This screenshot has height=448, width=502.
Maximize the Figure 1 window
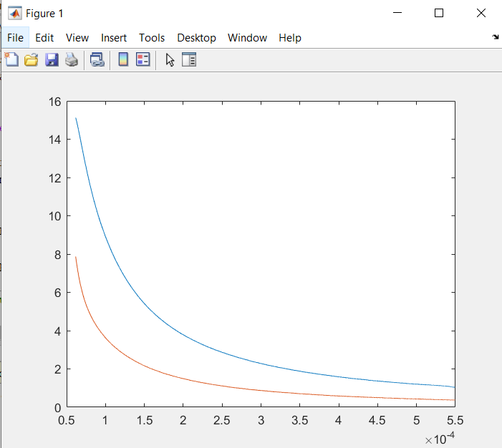(439, 13)
